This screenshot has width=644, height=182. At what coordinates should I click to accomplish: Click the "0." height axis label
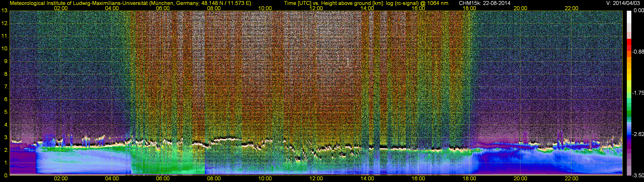point(6,176)
